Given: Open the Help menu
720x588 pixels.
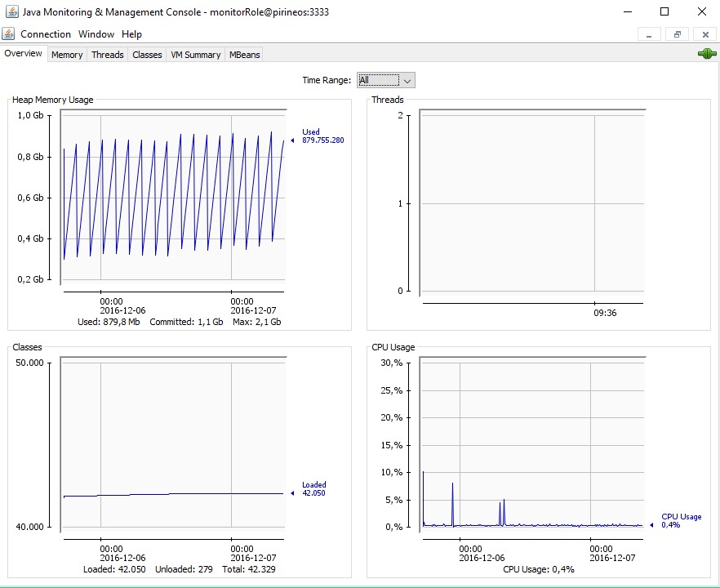Looking at the screenshot, I should (131, 34).
